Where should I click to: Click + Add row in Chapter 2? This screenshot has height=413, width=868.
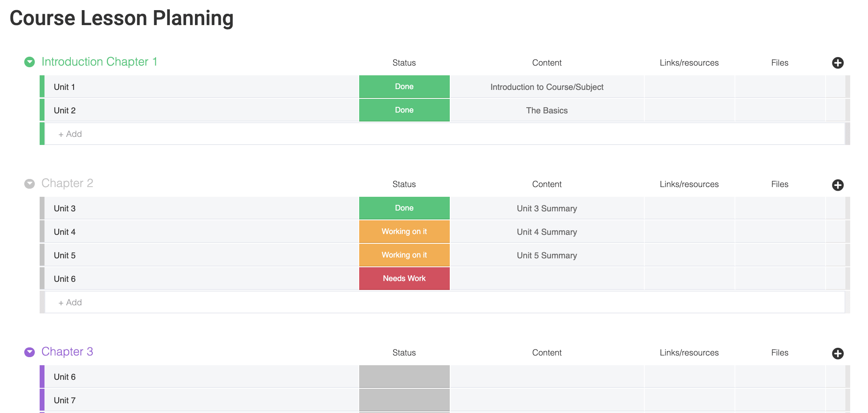coord(445,302)
